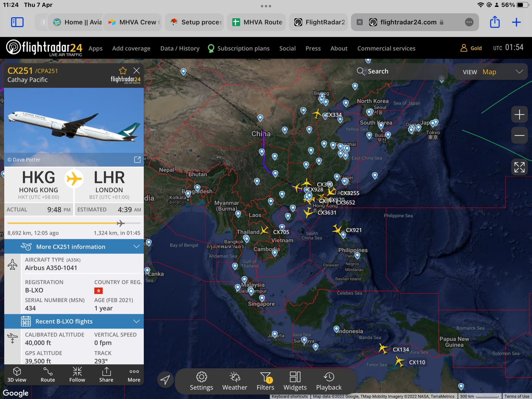Show the Route for CX251

[x=48, y=374]
